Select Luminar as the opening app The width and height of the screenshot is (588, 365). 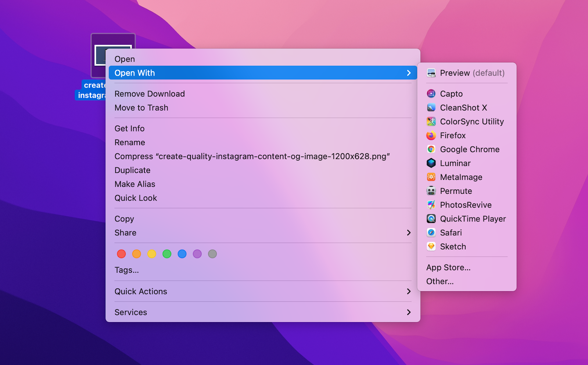coord(456,163)
